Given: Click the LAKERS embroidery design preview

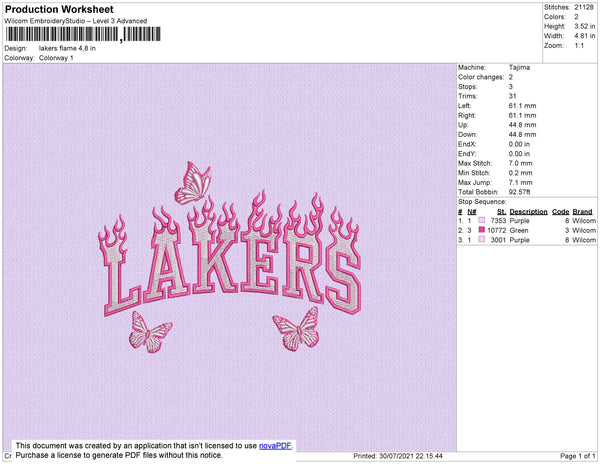Looking at the screenshot, I should pyautogui.click(x=229, y=257).
